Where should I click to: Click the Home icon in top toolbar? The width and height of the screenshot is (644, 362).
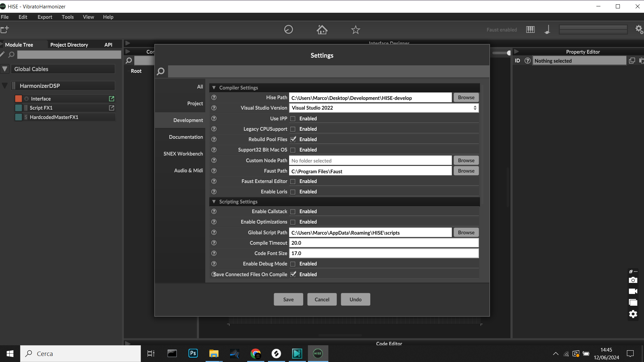point(322,30)
